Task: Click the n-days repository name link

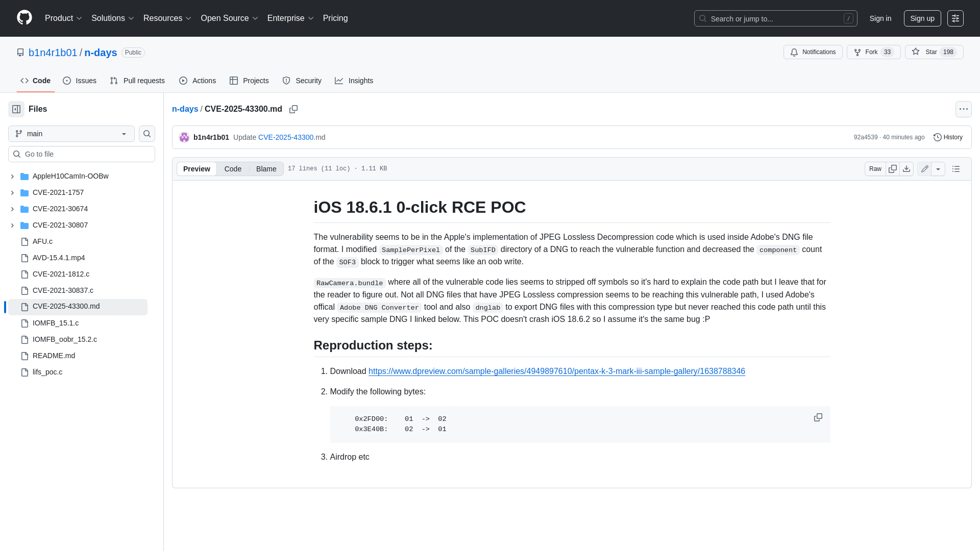Action: [x=101, y=53]
